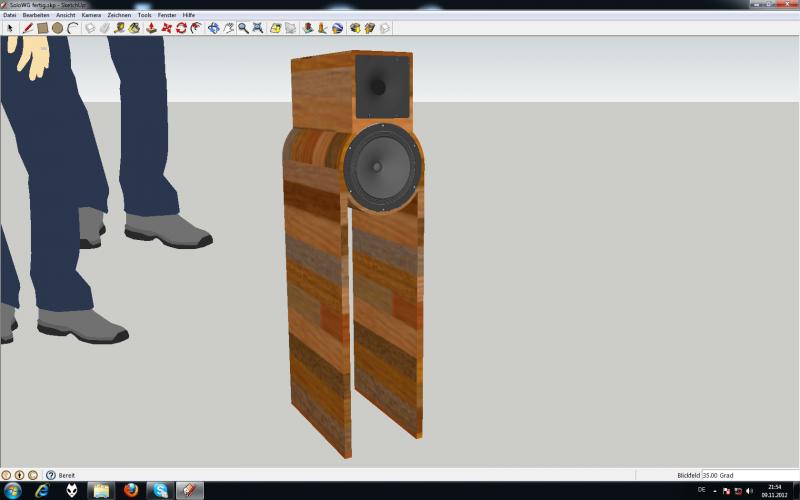Activate the Arc tool

point(73,28)
